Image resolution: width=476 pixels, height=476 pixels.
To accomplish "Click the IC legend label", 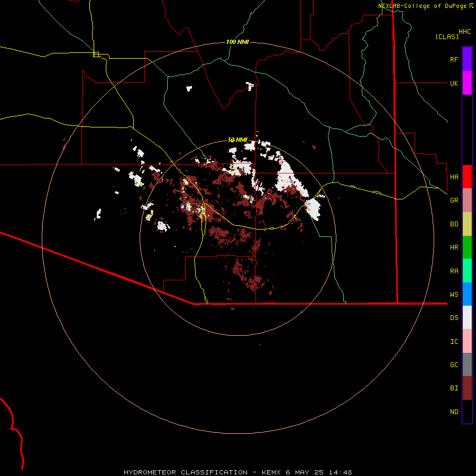I will 454,342.
